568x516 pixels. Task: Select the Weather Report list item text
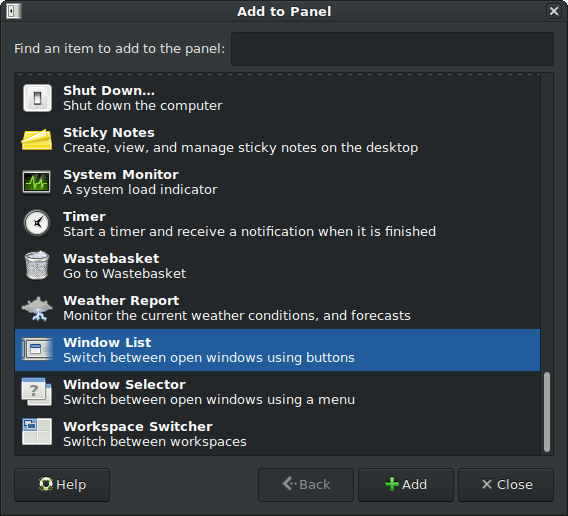(x=237, y=308)
